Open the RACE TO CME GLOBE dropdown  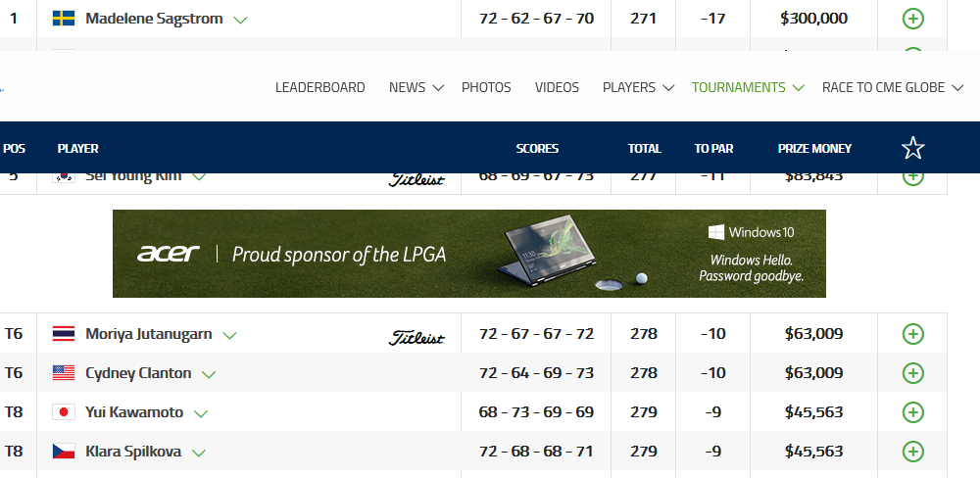click(893, 87)
